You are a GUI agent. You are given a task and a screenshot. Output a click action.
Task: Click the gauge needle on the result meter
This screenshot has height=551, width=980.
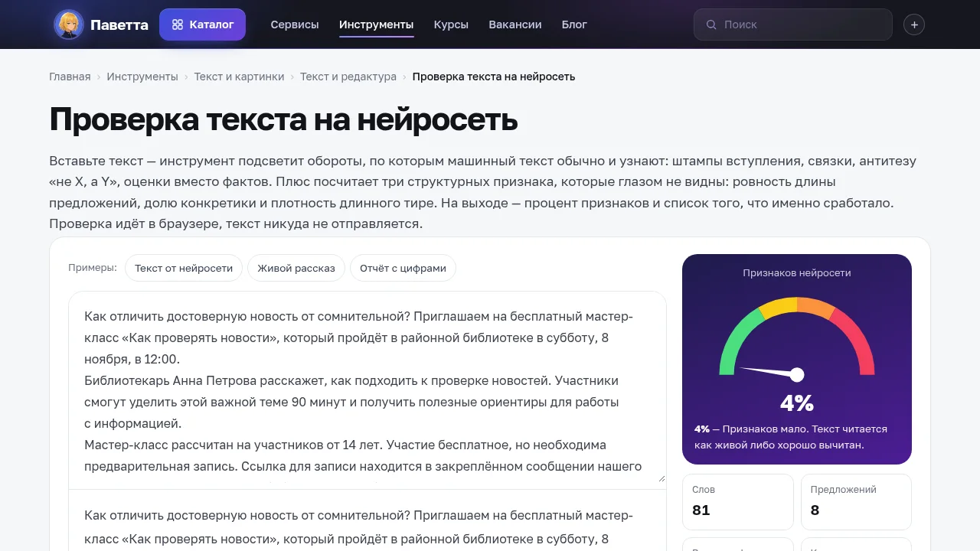point(770,372)
